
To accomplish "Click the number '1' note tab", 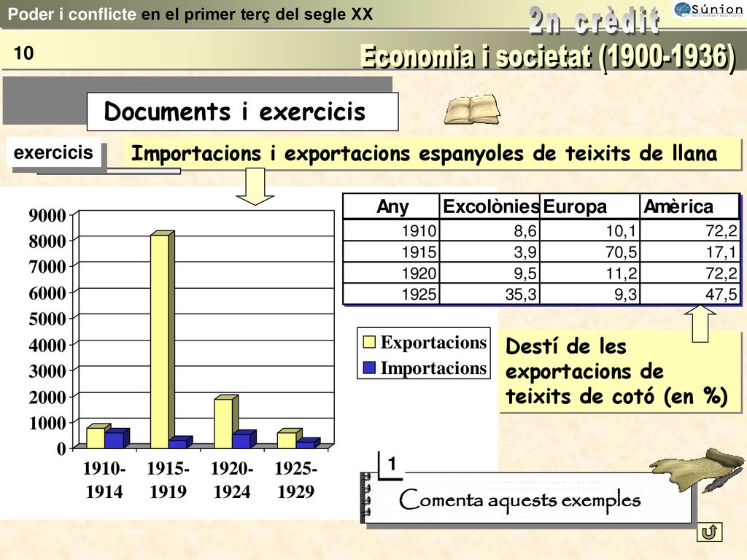I will click(392, 464).
